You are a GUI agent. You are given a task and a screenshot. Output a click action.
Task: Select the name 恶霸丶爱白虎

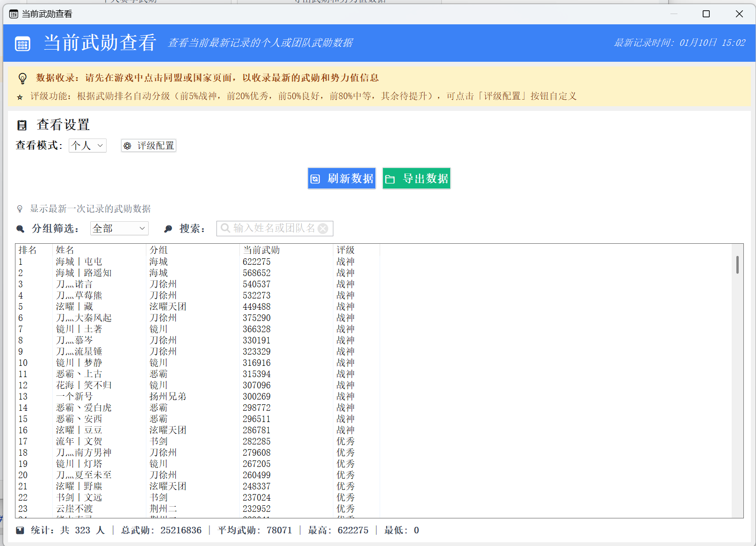pos(84,408)
